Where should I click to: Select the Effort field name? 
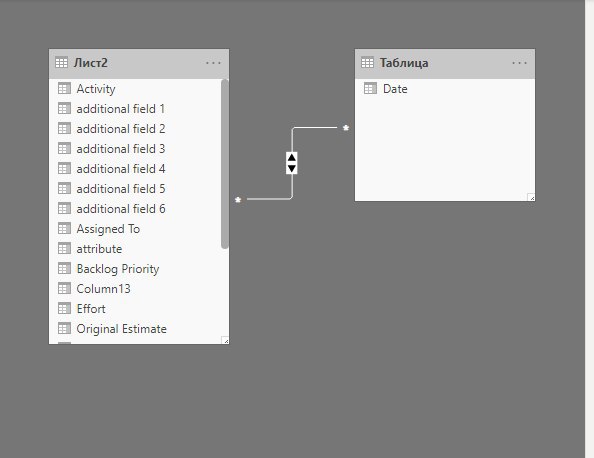coord(91,309)
